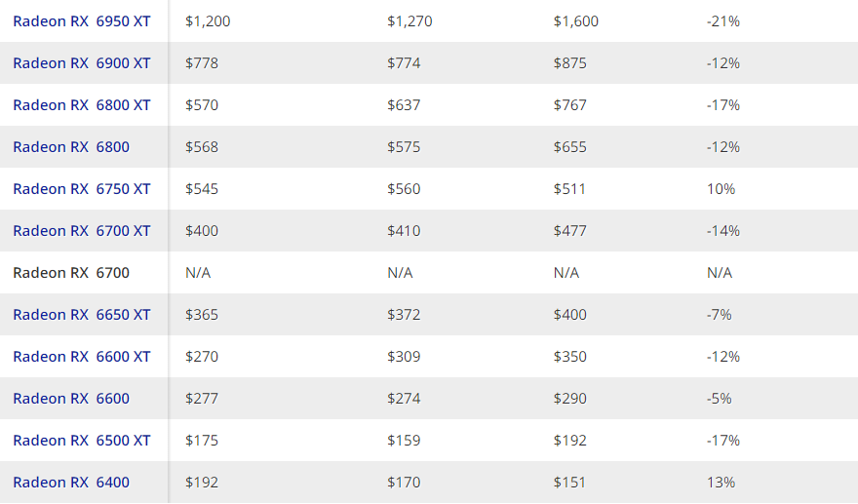Viewport: 858px width, 504px height.
Task: Click the Radeon RX 6800 link
Action: click(71, 147)
